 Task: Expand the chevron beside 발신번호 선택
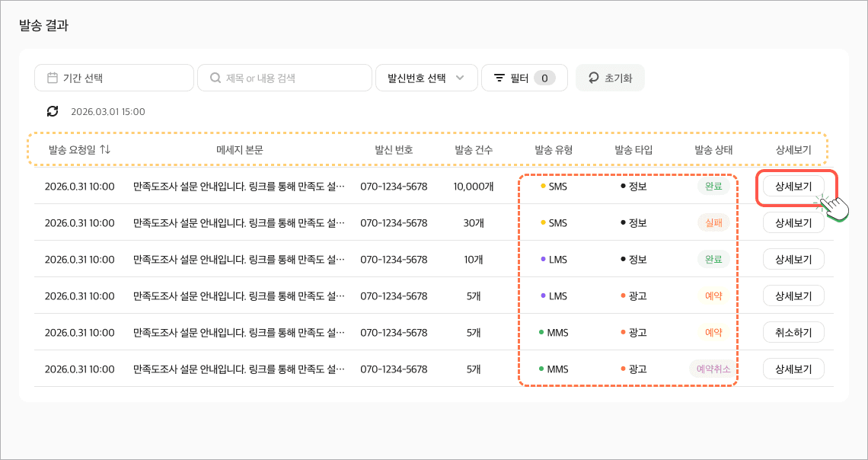pos(459,78)
